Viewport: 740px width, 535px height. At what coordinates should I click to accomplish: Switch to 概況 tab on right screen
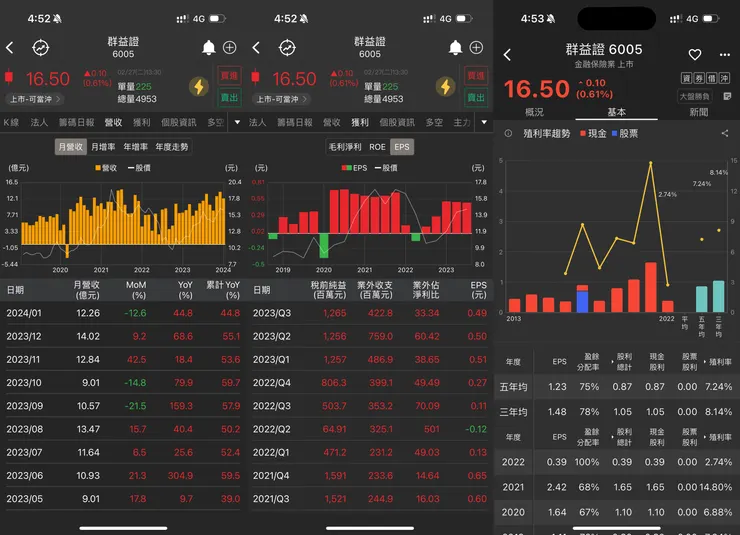click(534, 112)
